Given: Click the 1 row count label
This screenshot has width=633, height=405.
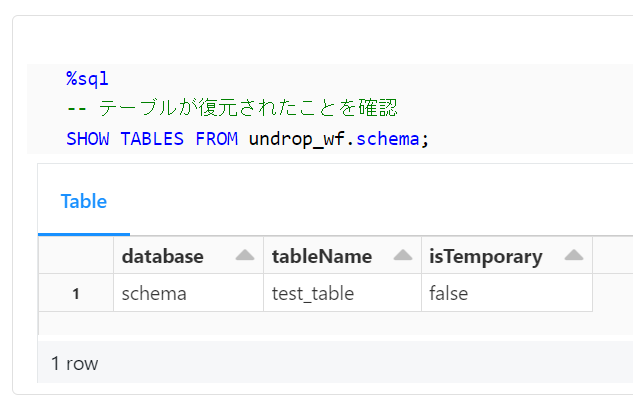Looking at the screenshot, I should coord(75,364).
